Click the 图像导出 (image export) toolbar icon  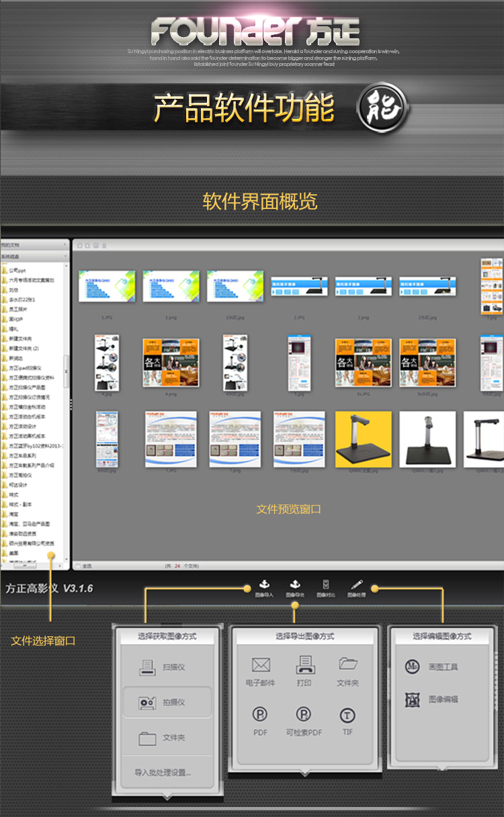tap(294, 588)
